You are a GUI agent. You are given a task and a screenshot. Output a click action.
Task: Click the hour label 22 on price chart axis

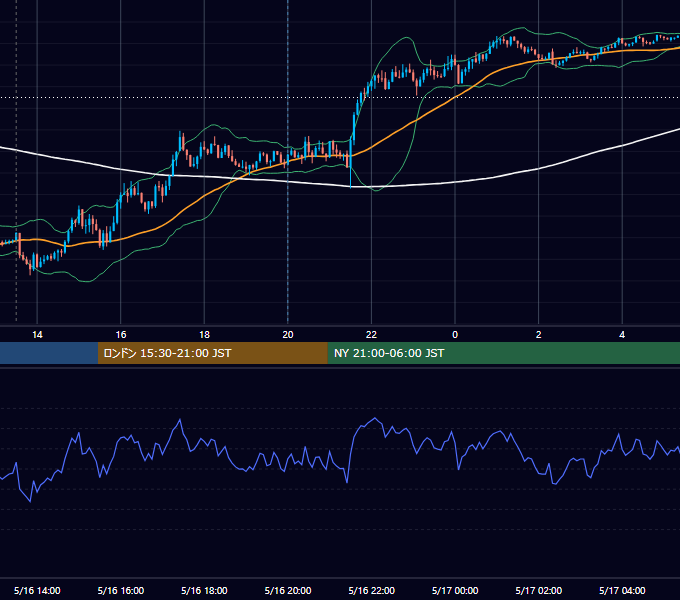coord(371,335)
